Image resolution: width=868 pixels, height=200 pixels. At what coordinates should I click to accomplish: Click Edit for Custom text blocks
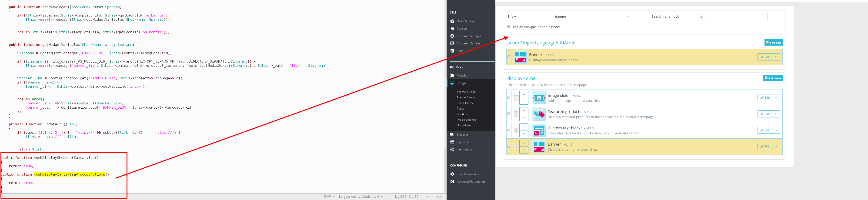(x=765, y=130)
